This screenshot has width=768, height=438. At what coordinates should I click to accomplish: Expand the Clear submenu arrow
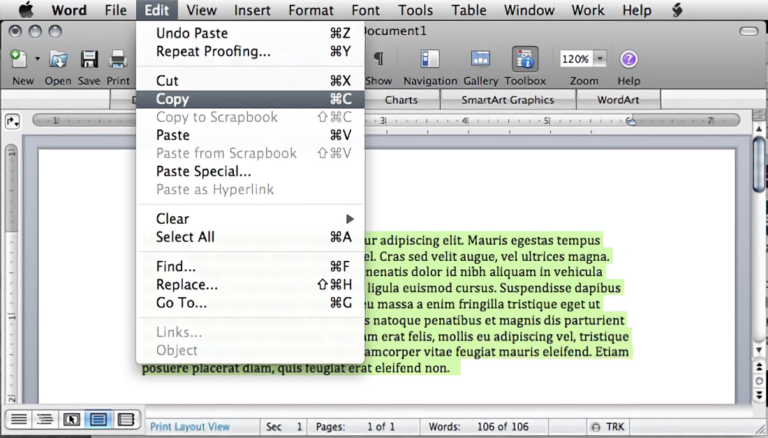(x=349, y=219)
